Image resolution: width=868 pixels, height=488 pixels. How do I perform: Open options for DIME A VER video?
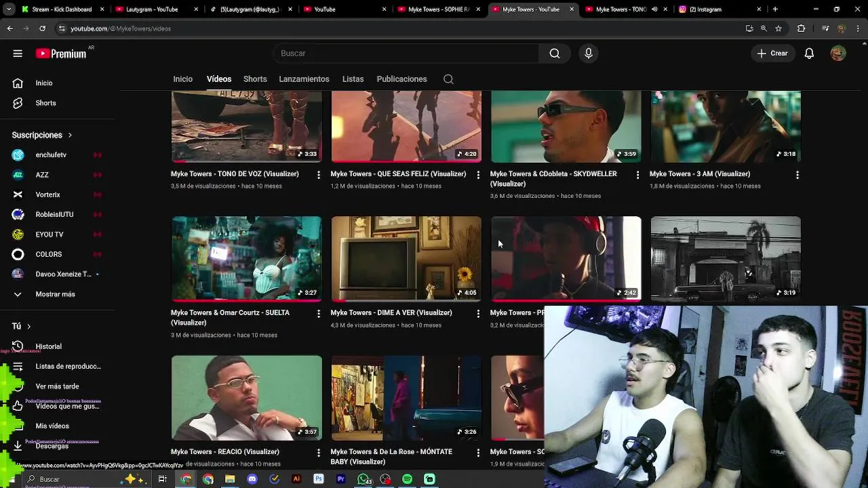pyautogui.click(x=478, y=314)
